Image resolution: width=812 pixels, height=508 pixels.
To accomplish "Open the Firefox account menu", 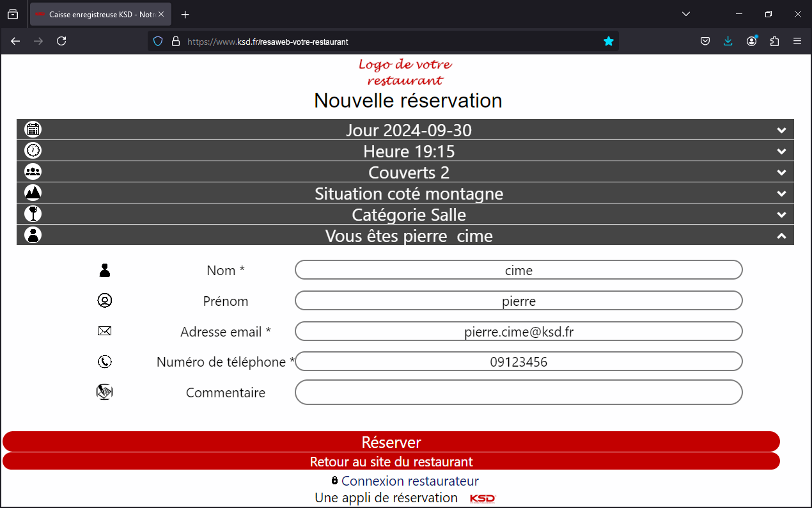I will [x=751, y=41].
